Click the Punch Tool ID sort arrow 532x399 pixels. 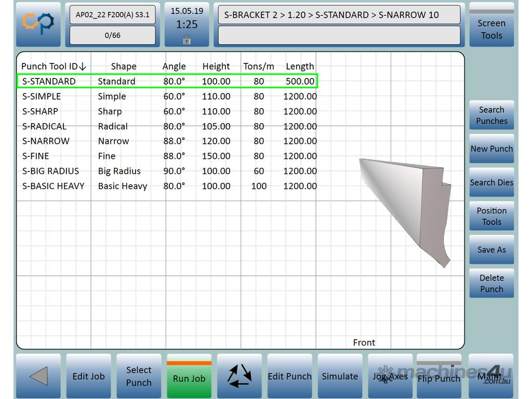(83, 66)
